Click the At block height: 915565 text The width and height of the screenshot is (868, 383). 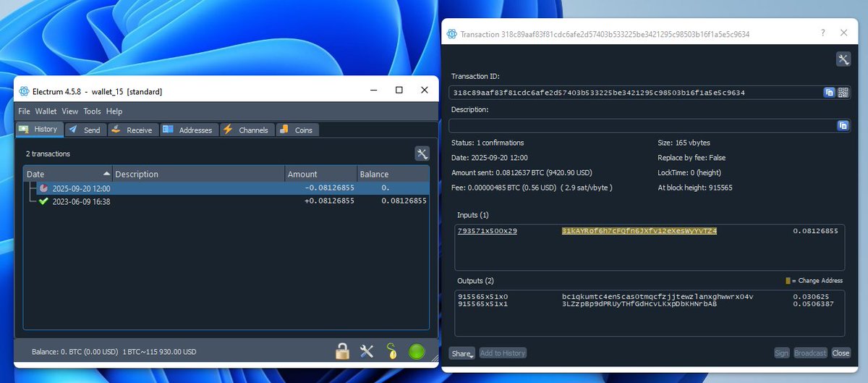(696, 188)
